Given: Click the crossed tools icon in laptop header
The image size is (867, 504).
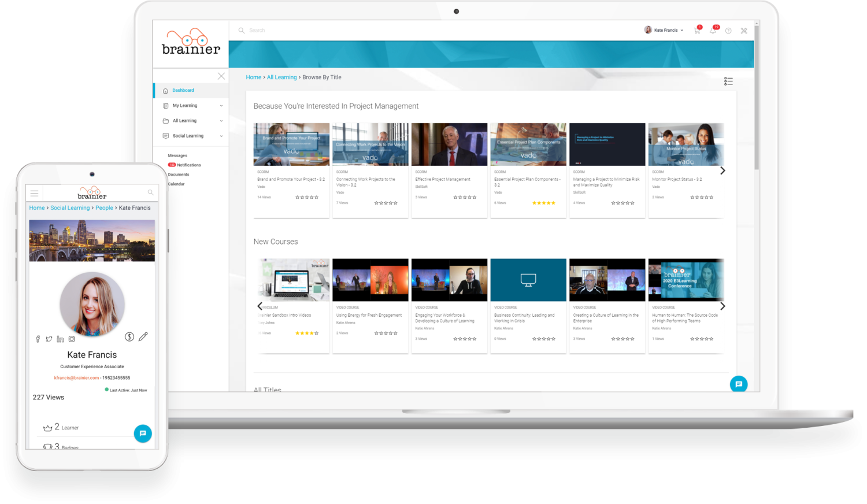Looking at the screenshot, I should click(x=744, y=31).
